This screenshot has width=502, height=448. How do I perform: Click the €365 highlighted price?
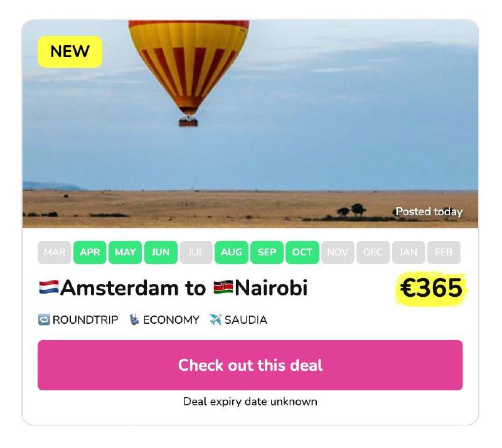tap(431, 288)
